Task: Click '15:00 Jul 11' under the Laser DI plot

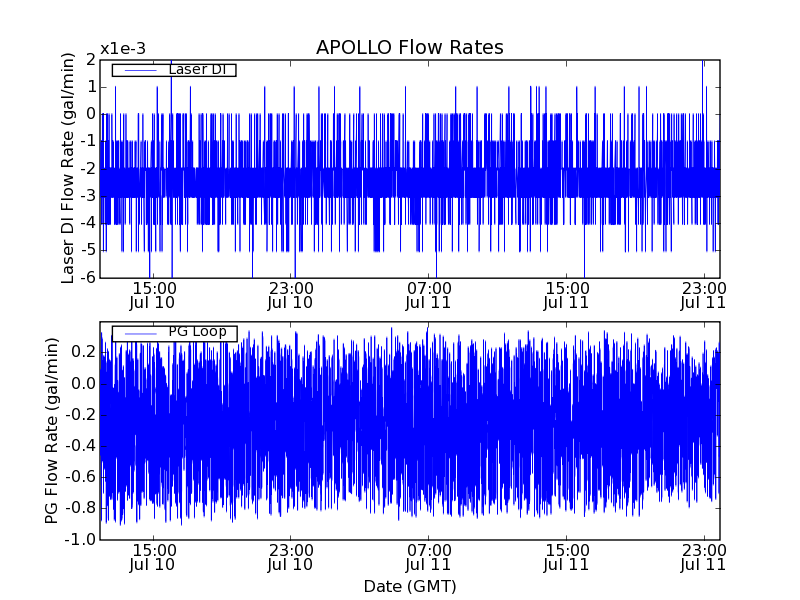Action: 566,295
